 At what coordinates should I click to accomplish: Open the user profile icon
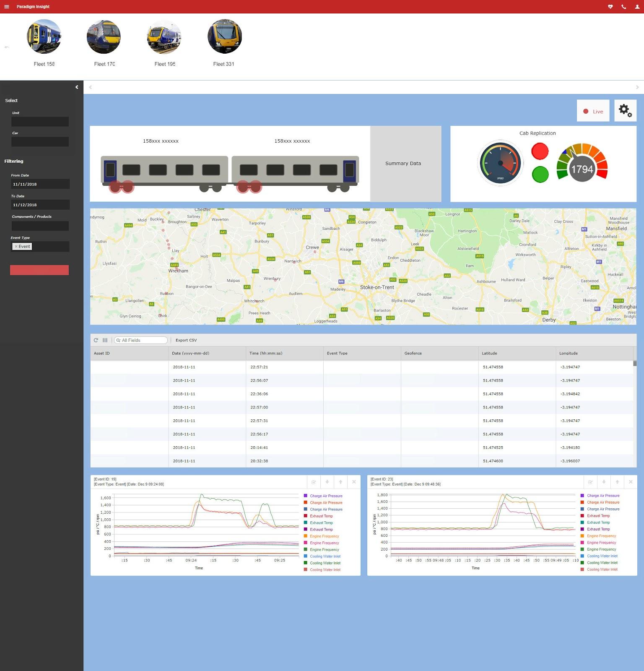tap(637, 7)
